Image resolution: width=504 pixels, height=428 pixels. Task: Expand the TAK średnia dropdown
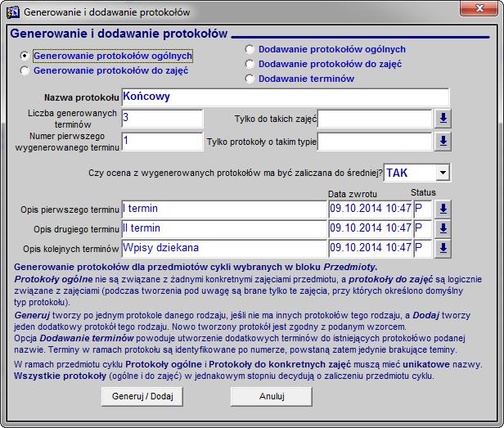[x=443, y=173]
